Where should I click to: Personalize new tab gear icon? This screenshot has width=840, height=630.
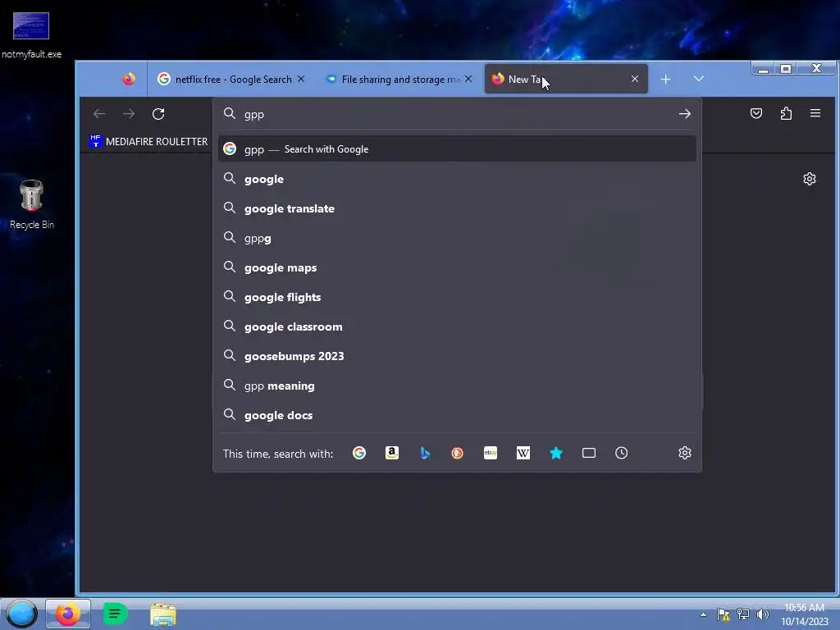(810, 179)
